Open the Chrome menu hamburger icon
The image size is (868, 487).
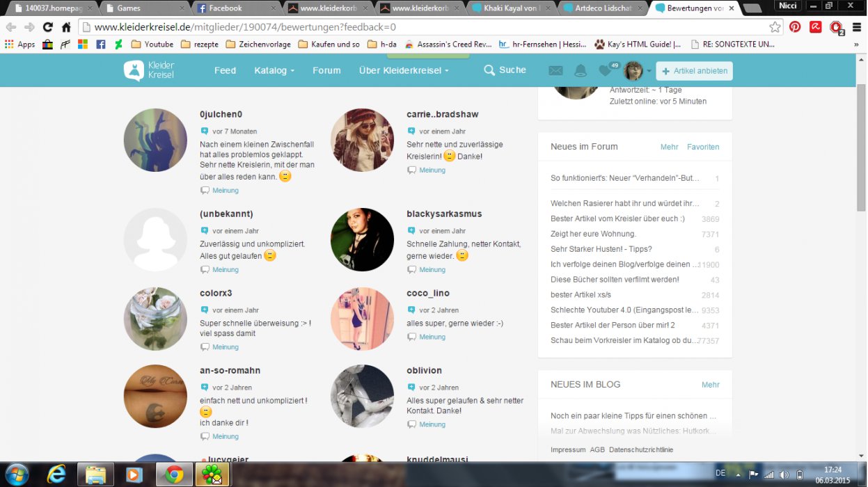pos(856,27)
